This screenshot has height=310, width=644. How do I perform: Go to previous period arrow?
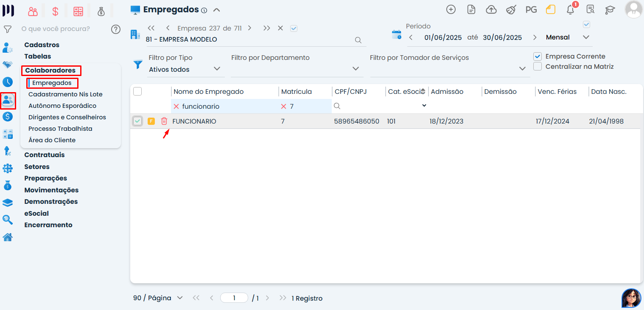click(411, 37)
